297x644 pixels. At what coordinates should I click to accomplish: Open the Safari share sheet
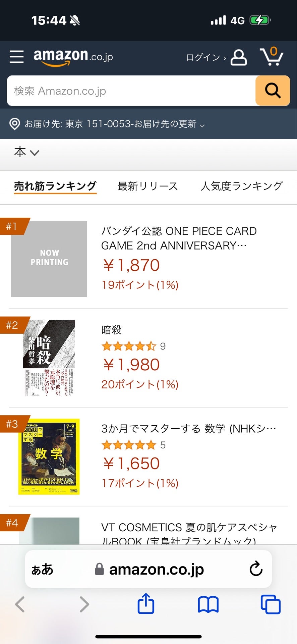[x=146, y=604]
